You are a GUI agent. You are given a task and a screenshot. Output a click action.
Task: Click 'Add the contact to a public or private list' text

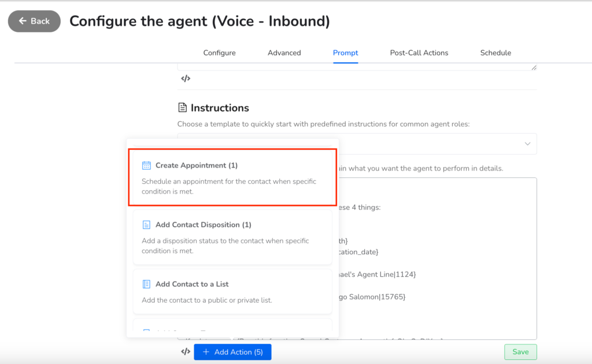coord(207,300)
